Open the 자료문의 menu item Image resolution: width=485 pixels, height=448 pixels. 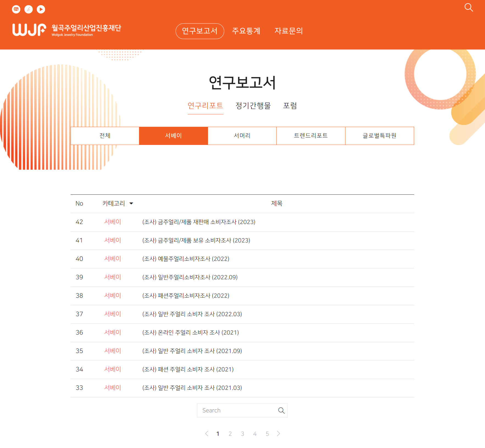(x=289, y=31)
